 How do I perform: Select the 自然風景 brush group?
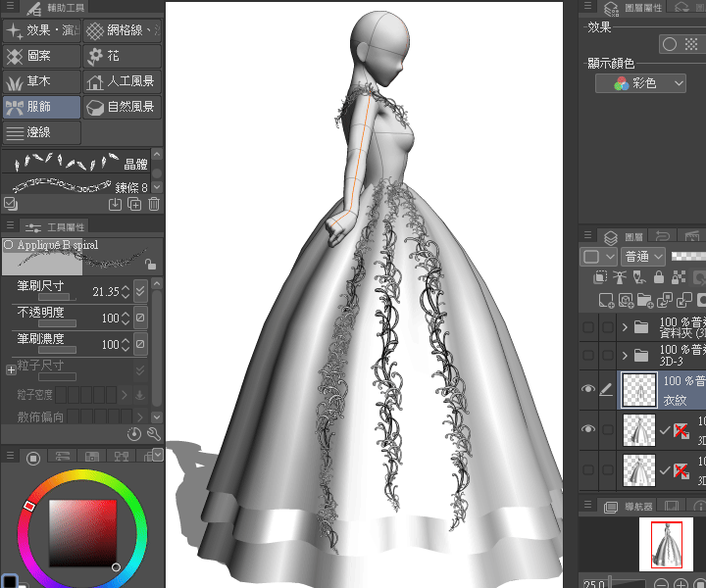(x=122, y=107)
